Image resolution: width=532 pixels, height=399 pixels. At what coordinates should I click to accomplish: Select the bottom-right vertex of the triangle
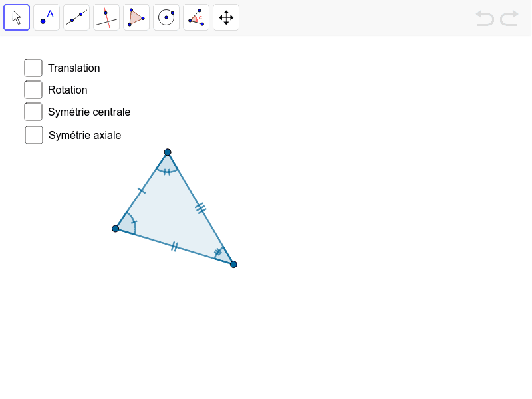click(233, 264)
